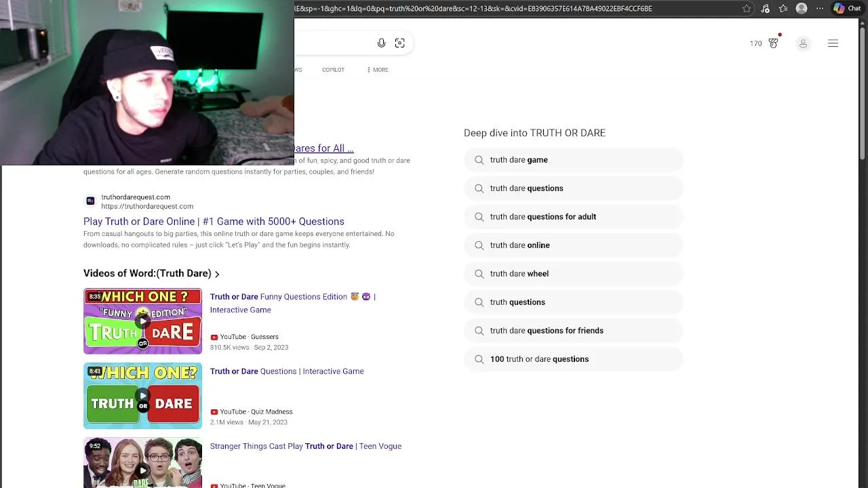
Task: Expand Videos of Word:(Truth Dare) chevron
Action: [x=217, y=274]
